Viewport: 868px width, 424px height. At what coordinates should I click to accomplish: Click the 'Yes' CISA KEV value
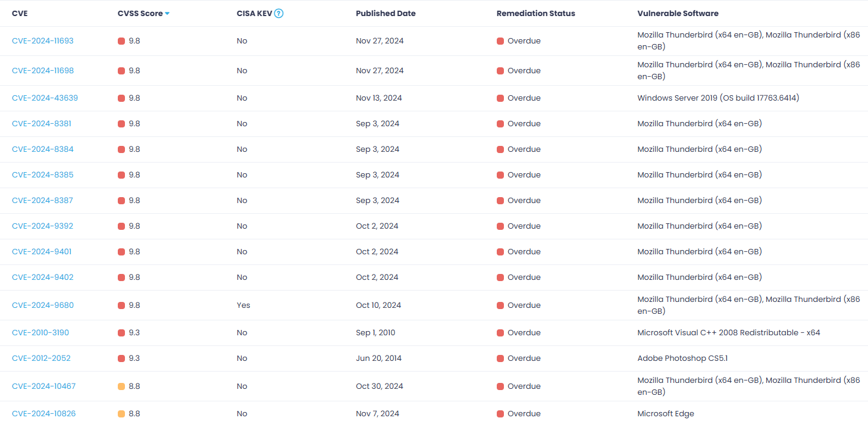(243, 305)
